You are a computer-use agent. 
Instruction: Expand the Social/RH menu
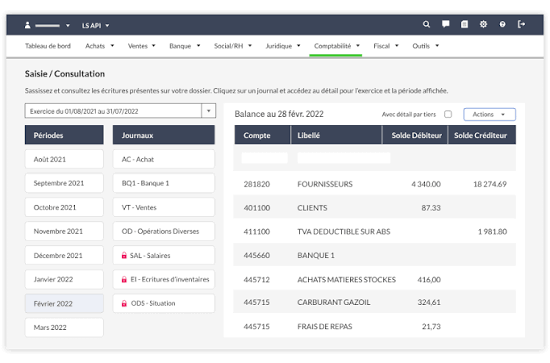point(233,46)
